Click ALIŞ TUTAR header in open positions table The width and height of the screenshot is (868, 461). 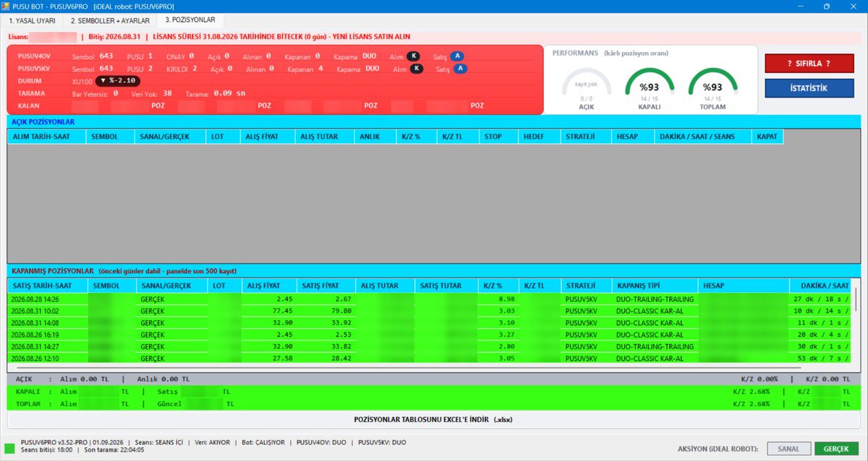coord(325,136)
